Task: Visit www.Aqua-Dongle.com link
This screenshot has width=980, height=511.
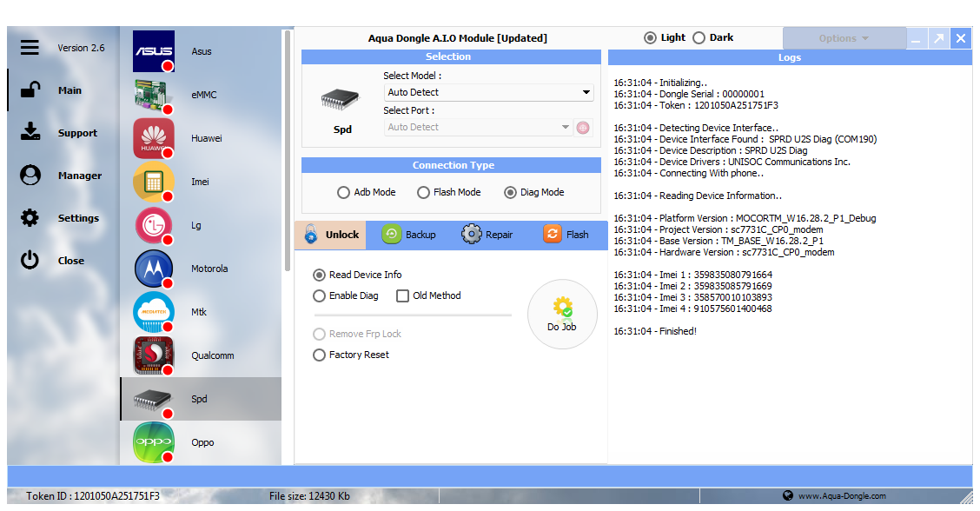Action: (x=842, y=496)
